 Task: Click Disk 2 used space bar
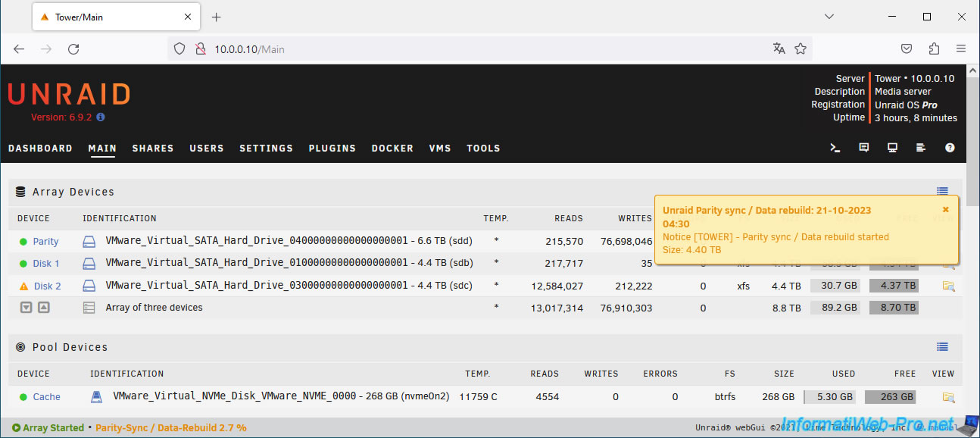[835, 286]
